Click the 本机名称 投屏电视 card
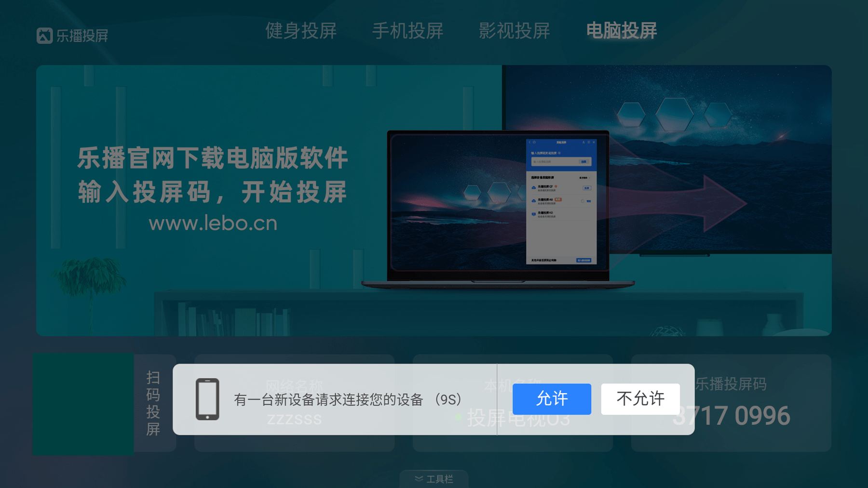 pos(513,403)
